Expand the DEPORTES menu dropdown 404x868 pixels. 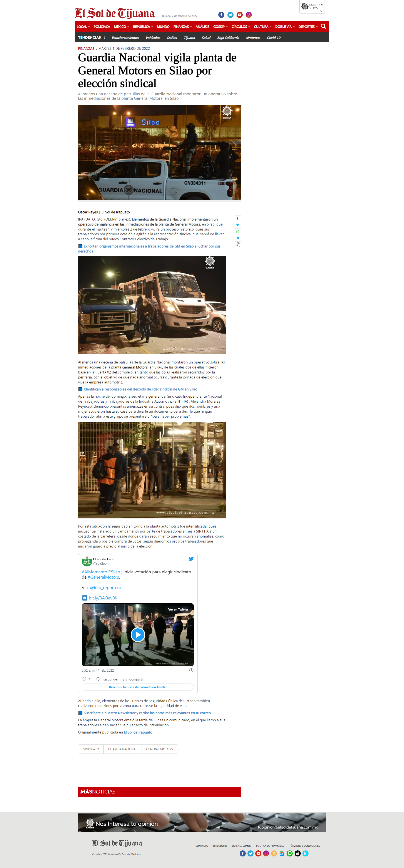click(308, 27)
